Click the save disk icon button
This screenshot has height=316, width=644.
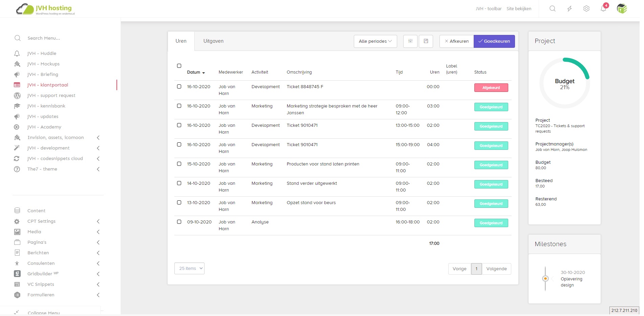pos(426,41)
